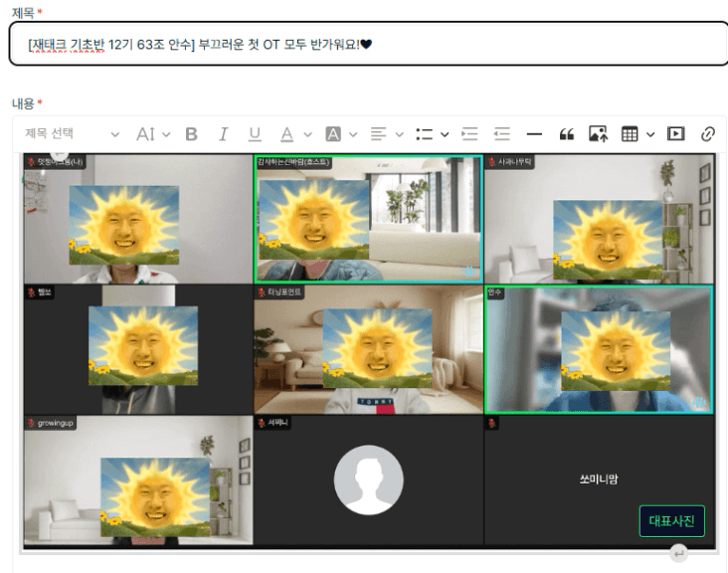
Task: Decrease indent of the paragraph
Action: [x=502, y=134]
